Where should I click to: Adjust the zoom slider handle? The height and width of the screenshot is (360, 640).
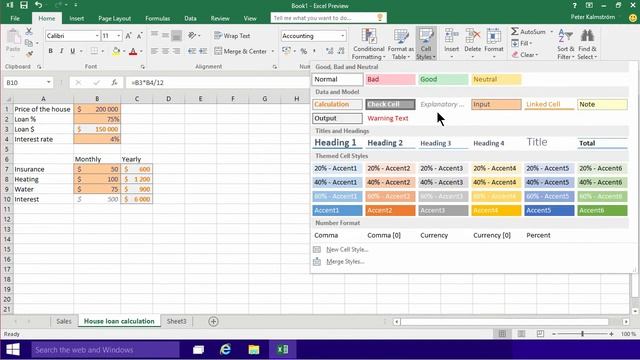pyautogui.click(x=582, y=334)
